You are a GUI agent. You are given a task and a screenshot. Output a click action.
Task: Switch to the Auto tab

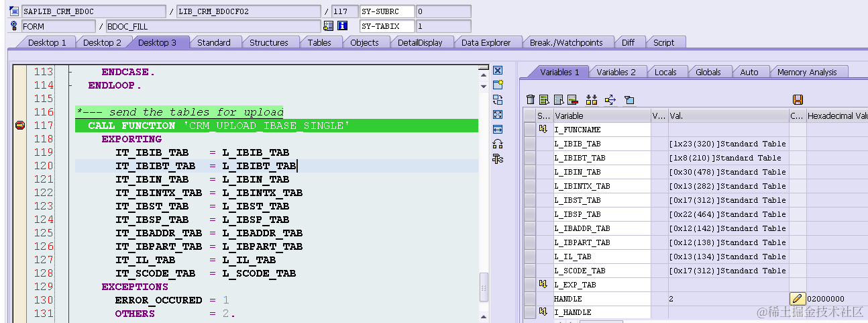[749, 72]
